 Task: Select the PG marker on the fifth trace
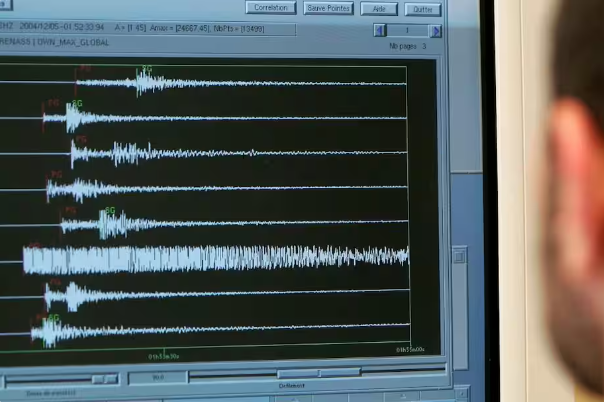tap(70, 210)
